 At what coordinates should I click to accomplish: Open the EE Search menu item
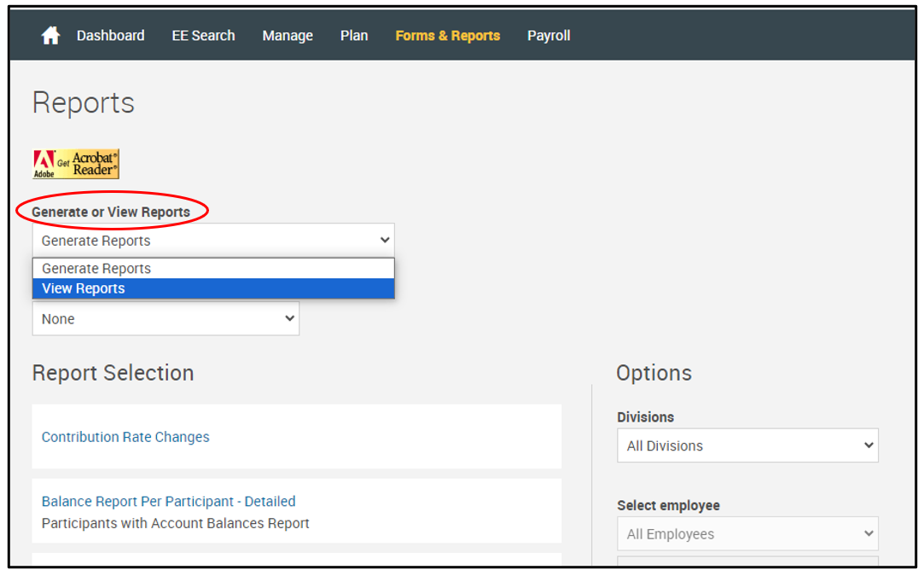point(203,36)
